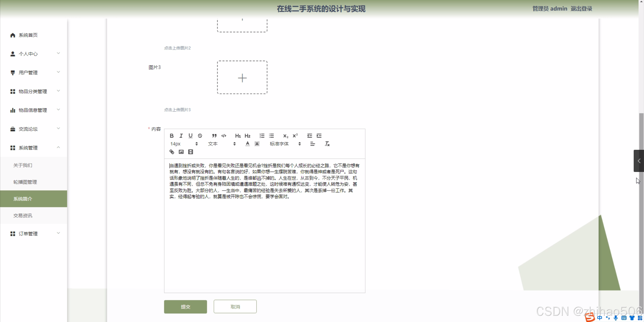Open the text color picker
644x322 pixels.
pos(247,144)
